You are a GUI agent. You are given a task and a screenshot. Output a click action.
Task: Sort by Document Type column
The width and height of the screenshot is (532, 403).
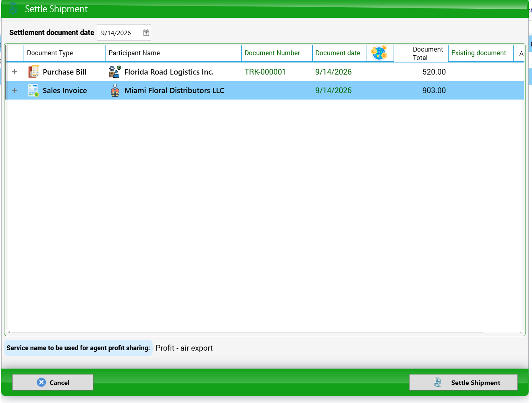64,53
